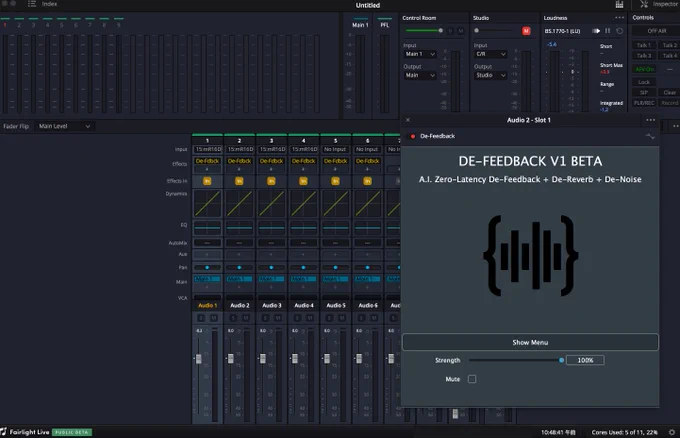Click the Strength 100% value field
The height and width of the screenshot is (438, 680).
[x=585, y=360]
